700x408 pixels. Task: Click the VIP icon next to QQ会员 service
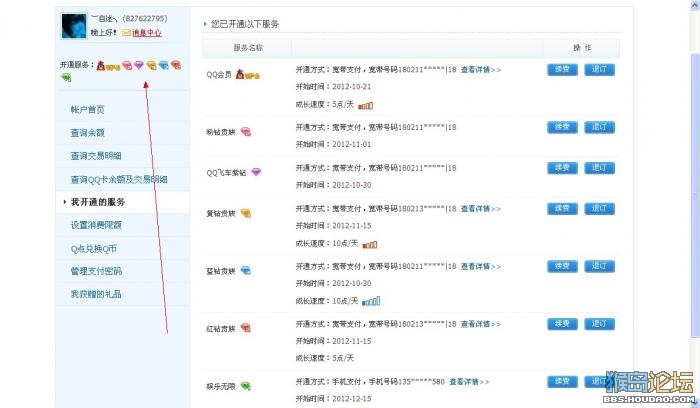(247, 75)
